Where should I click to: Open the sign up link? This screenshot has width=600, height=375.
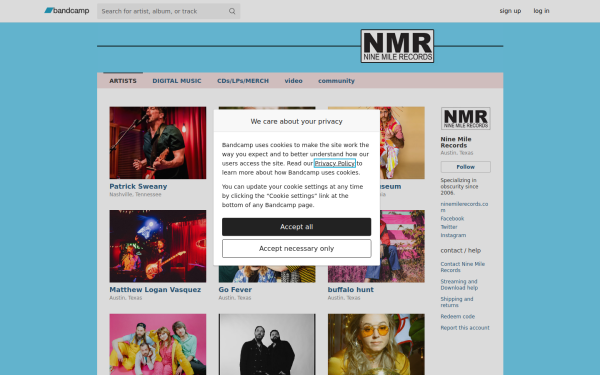point(510,11)
